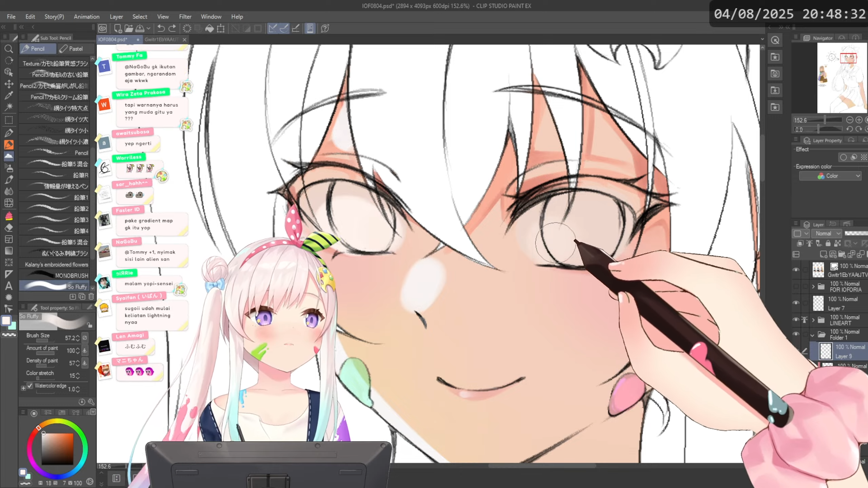The height and width of the screenshot is (488, 868).
Task: Undo the last stroke
Action: coord(161,28)
